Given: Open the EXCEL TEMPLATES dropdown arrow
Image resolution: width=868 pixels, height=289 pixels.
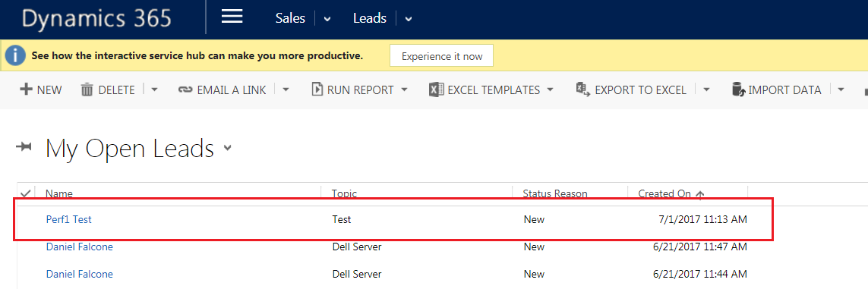Looking at the screenshot, I should pos(550,90).
